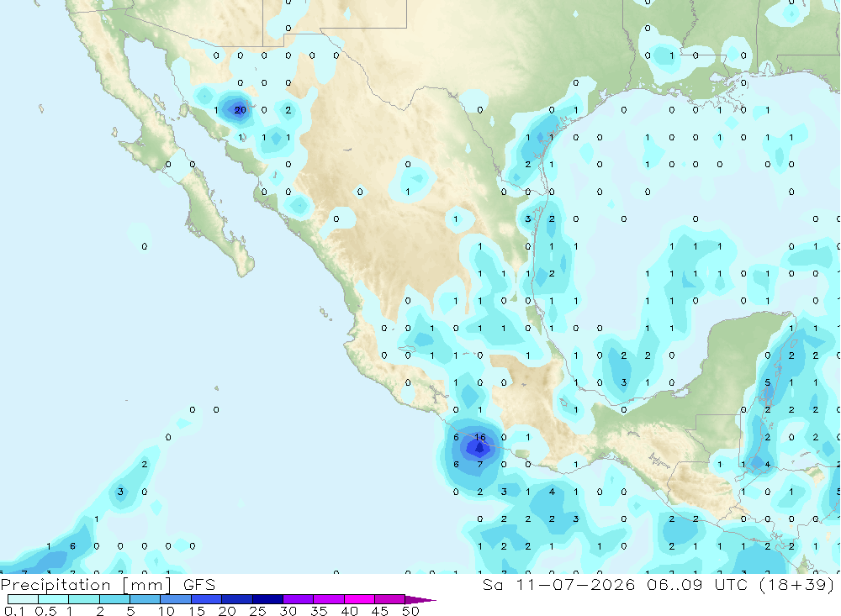Click the 30–35 mm violet swatch
Screen dimensions: 841x616
[x=299, y=599]
